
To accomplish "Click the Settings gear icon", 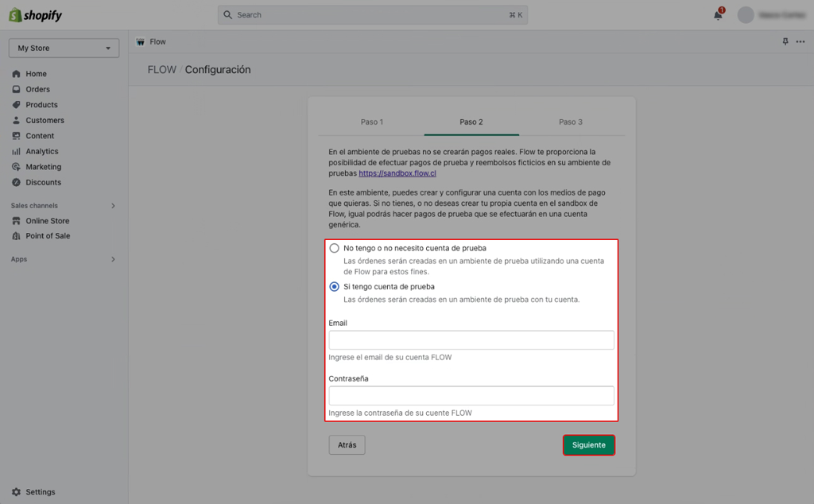I will 16,492.
